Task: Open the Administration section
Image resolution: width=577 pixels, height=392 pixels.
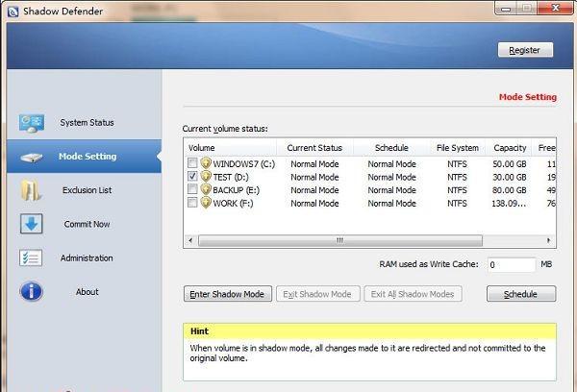Action: coord(84,257)
